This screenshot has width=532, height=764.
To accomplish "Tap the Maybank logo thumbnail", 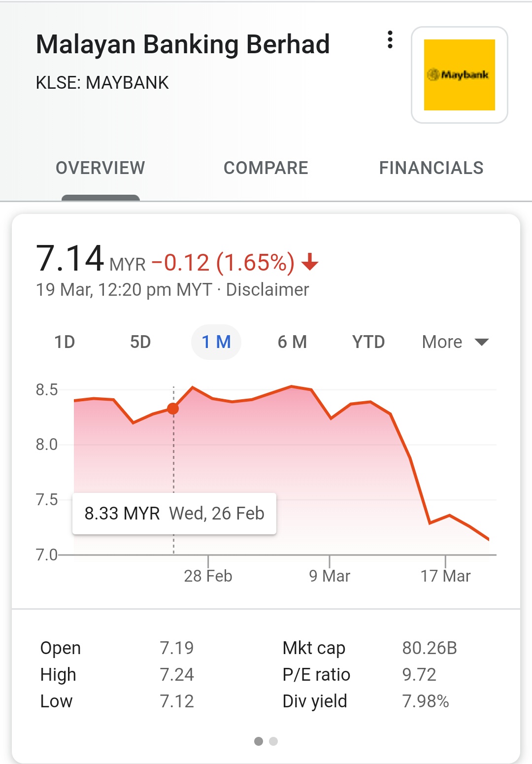I will click(459, 75).
